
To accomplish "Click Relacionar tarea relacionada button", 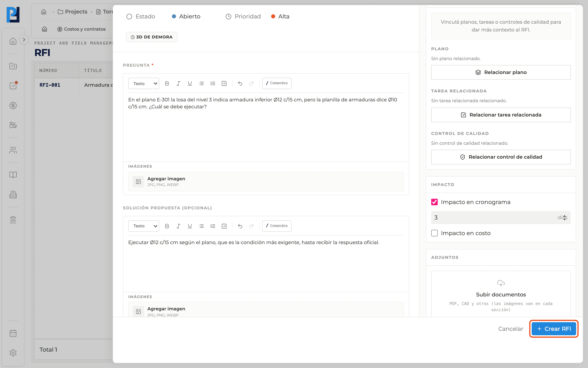I will (501, 115).
